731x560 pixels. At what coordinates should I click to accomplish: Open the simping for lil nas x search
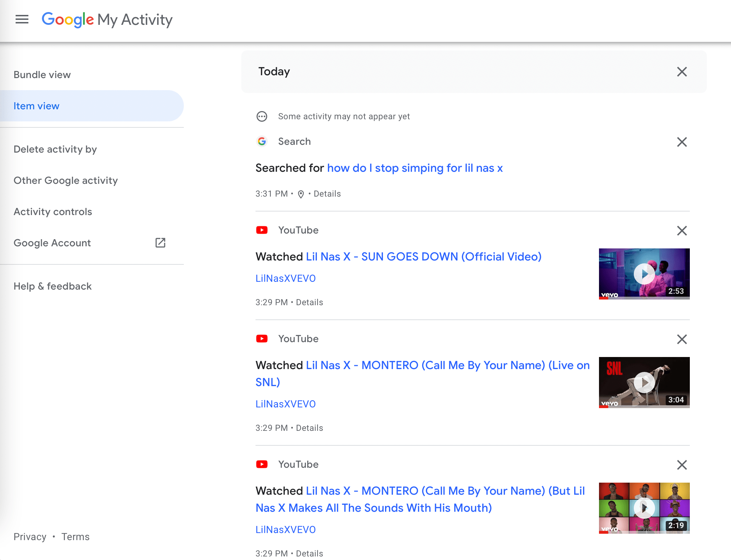414,168
